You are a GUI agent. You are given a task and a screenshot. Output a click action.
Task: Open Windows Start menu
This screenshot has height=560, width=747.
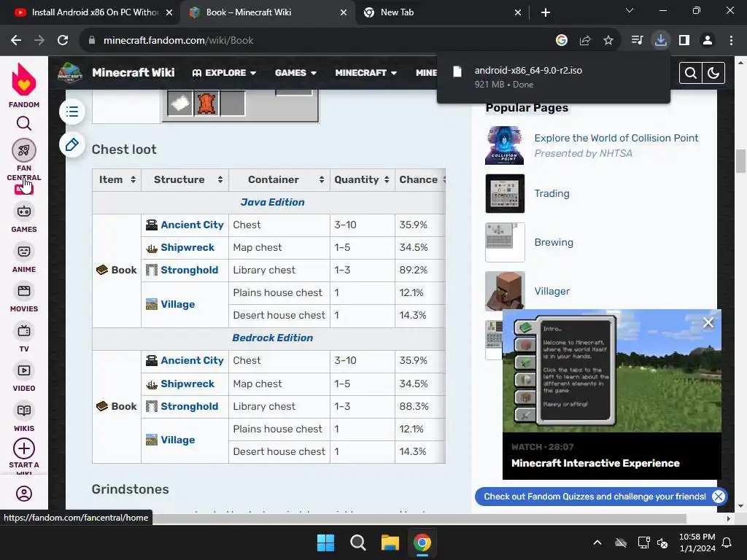[326, 542]
